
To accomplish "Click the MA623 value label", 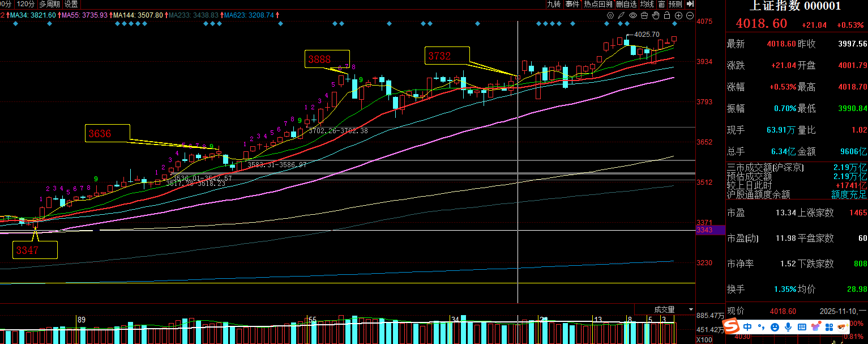I will coord(249,15).
